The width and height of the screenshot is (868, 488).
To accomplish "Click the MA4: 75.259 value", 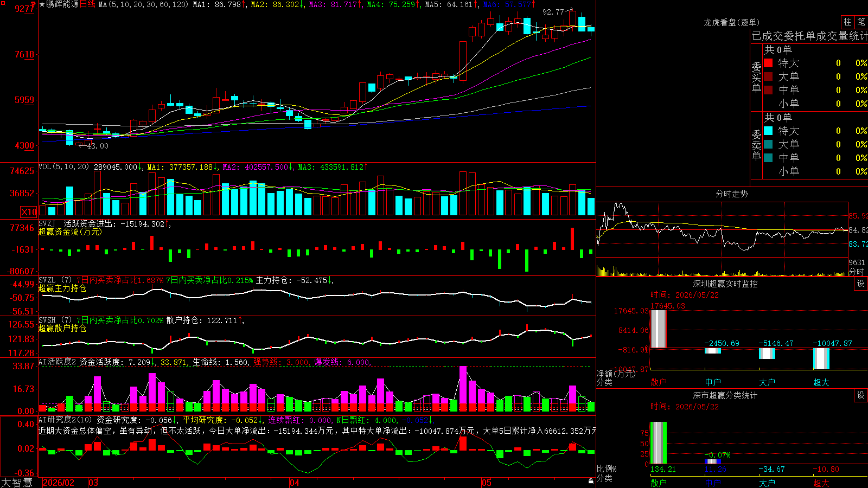I will (x=393, y=4).
